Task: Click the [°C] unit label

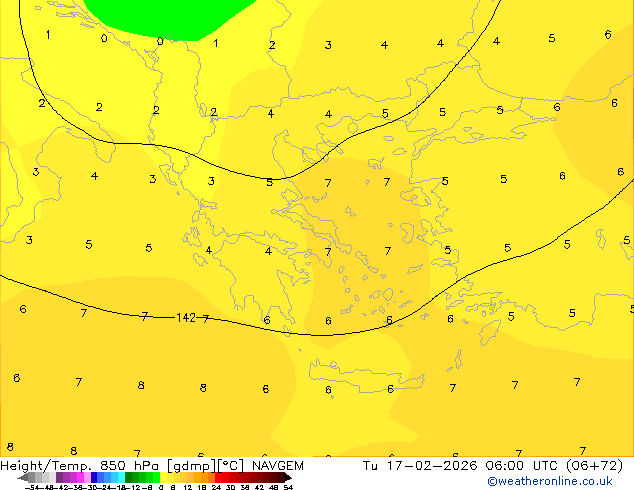Action: 231,466
